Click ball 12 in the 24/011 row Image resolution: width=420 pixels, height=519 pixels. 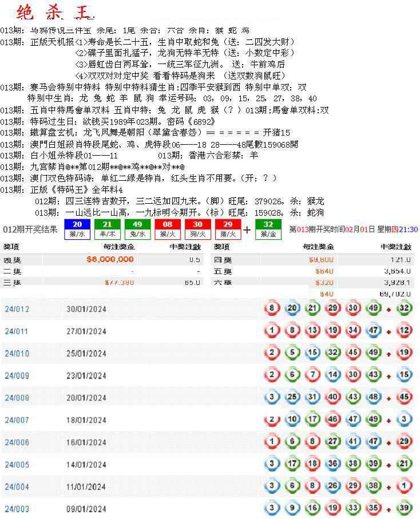click(x=405, y=330)
